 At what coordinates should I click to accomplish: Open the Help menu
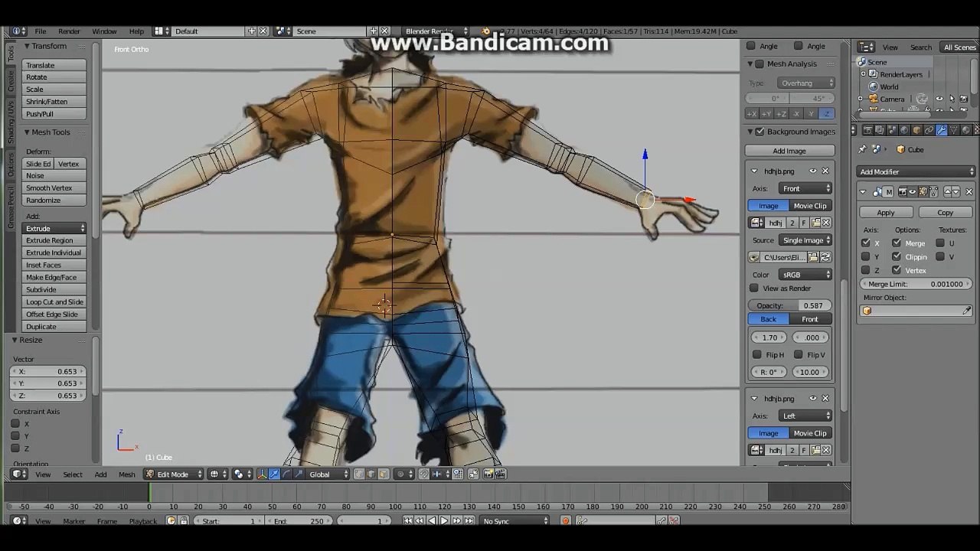pos(136,31)
